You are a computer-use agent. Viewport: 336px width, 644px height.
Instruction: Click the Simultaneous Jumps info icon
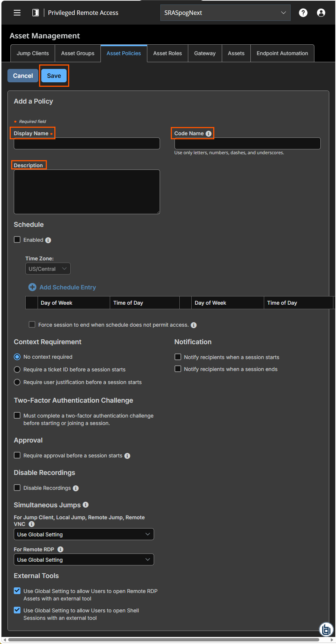pos(86,505)
